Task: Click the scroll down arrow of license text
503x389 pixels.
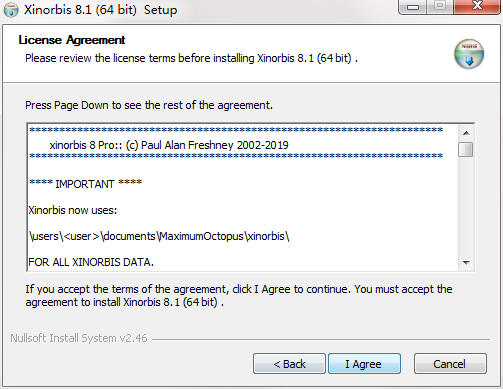Action: [466, 263]
